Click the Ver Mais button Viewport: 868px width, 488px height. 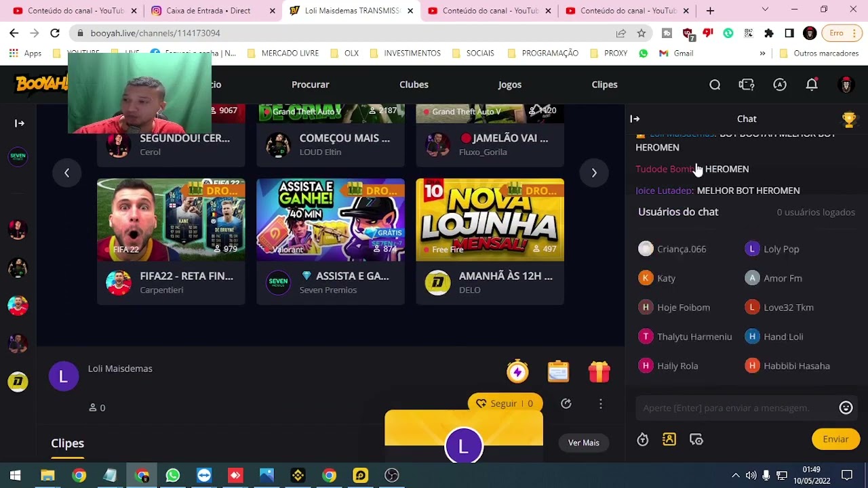click(583, 443)
